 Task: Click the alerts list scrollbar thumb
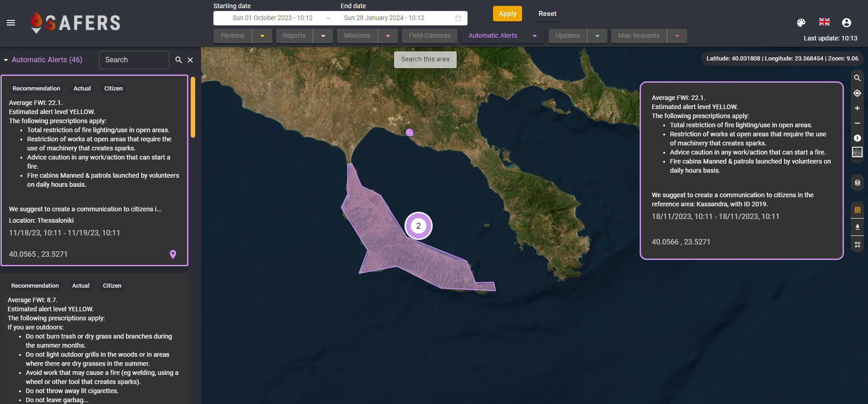193,107
